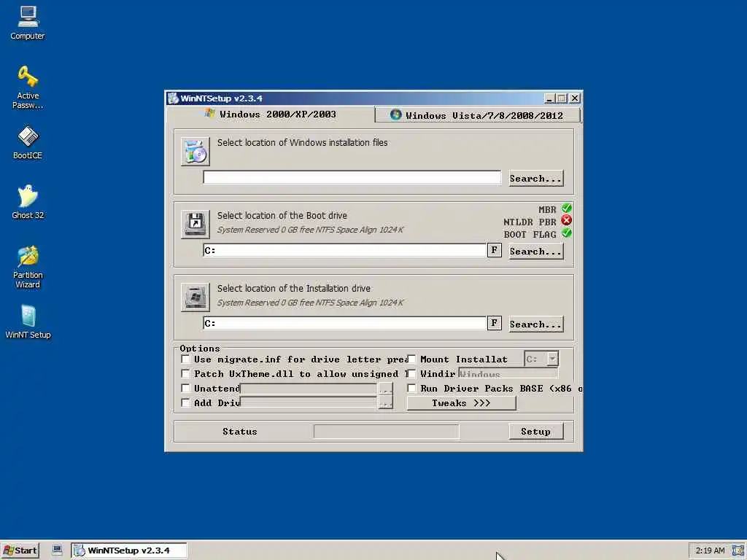Enable Use migrate.inf for drive letter checkbox
Image resolution: width=747 pixels, height=560 pixels.
[x=186, y=359]
